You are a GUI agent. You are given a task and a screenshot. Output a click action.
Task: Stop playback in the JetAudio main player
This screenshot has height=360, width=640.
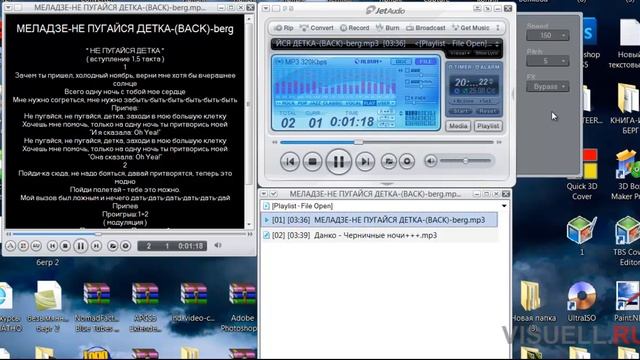[313, 162]
